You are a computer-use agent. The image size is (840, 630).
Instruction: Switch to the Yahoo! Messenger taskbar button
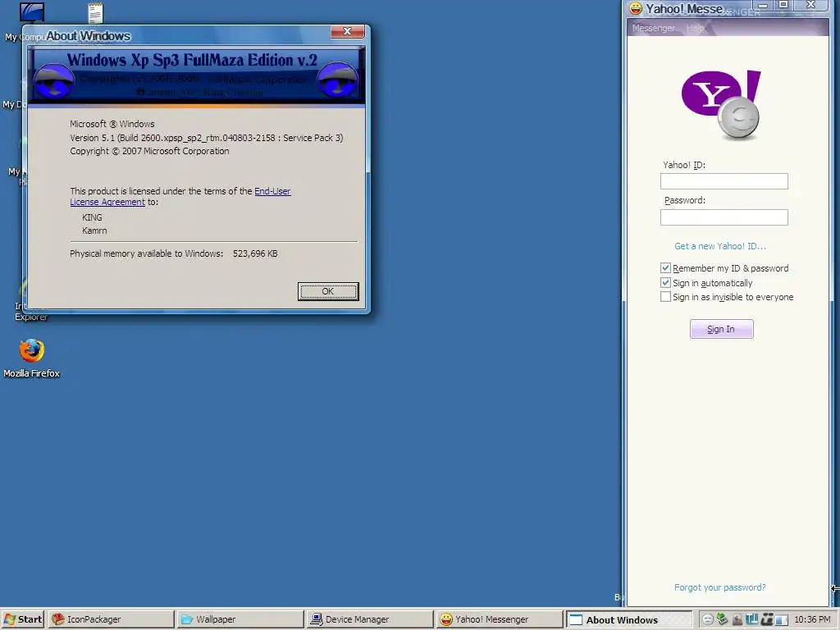499,619
